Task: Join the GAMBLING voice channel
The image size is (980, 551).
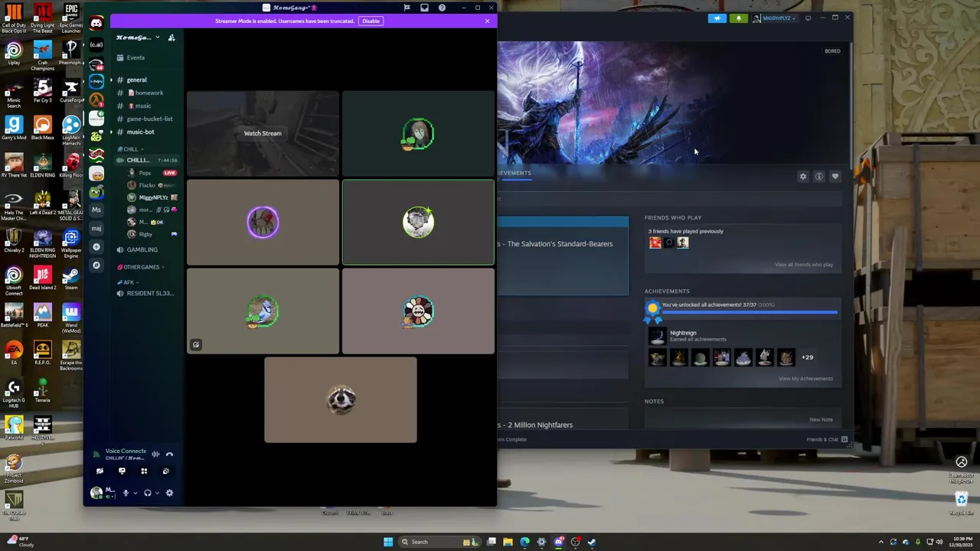Action: [x=145, y=249]
